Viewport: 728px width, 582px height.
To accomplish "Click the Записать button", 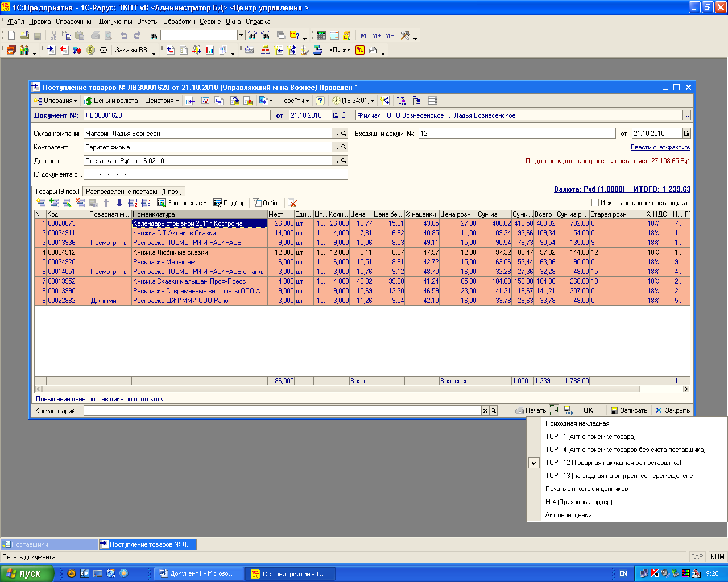I will coord(629,410).
